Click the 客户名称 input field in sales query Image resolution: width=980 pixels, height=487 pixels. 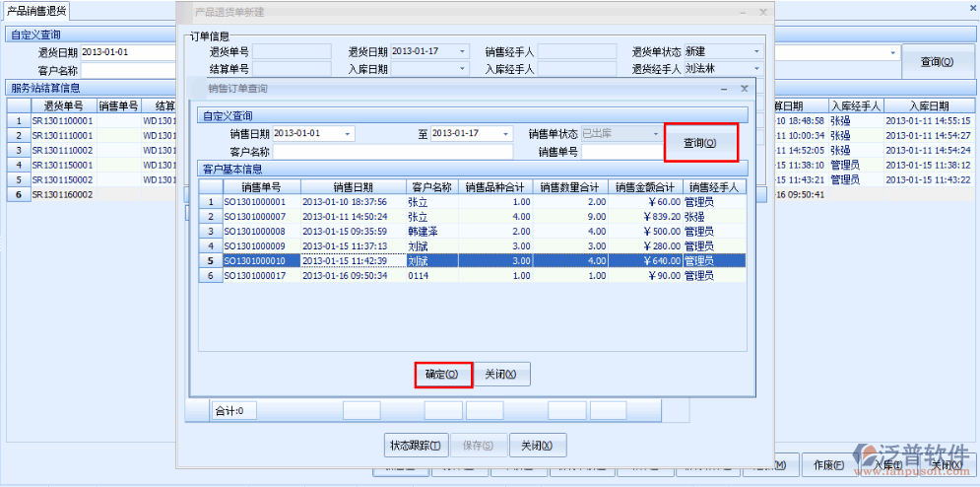pyautogui.click(x=392, y=152)
